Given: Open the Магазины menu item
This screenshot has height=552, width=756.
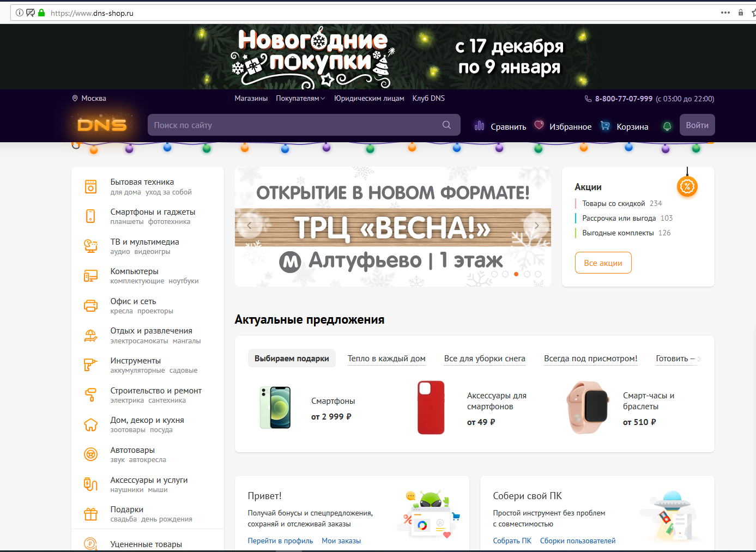Looking at the screenshot, I should pos(251,98).
